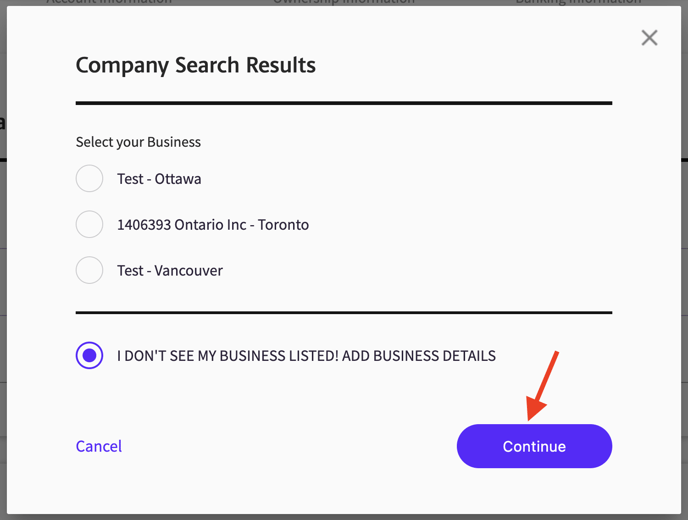Open the Ownership Information tab
Viewport: 688px width, 520px height.
tap(343, 2)
